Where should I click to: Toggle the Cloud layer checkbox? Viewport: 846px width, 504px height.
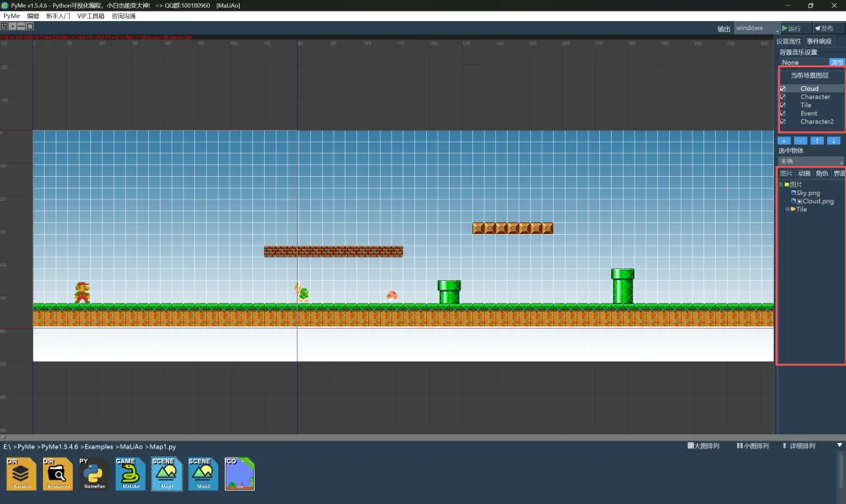[783, 88]
